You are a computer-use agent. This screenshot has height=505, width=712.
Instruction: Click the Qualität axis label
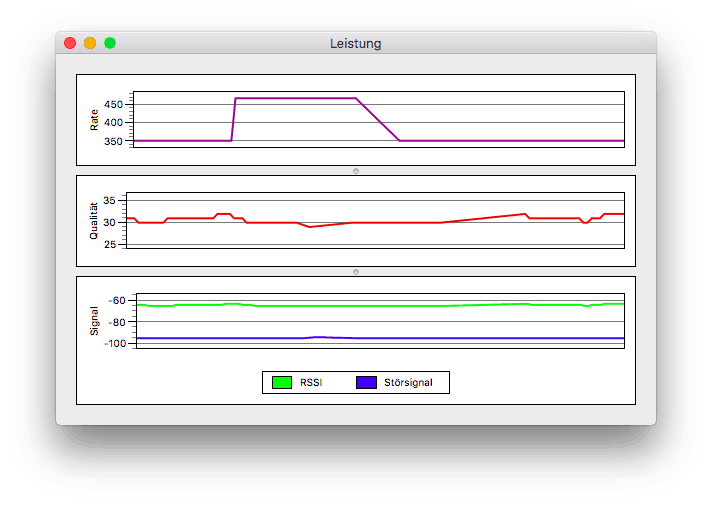tap(95, 220)
